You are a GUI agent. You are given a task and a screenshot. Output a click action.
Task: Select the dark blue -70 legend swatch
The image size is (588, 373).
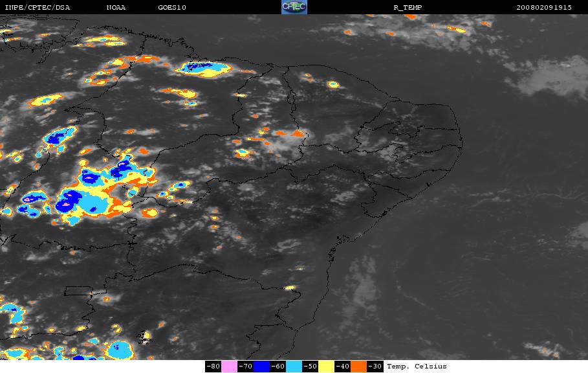coord(261,367)
